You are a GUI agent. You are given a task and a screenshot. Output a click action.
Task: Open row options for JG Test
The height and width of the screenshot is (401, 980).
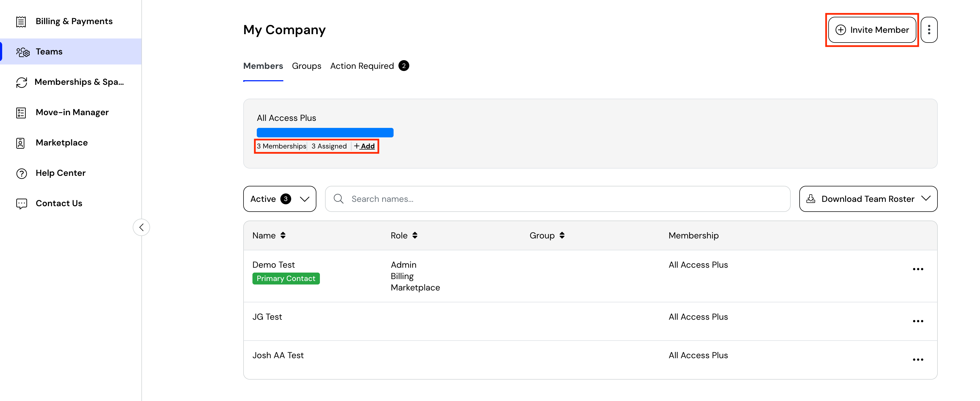click(x=918, y=321)
